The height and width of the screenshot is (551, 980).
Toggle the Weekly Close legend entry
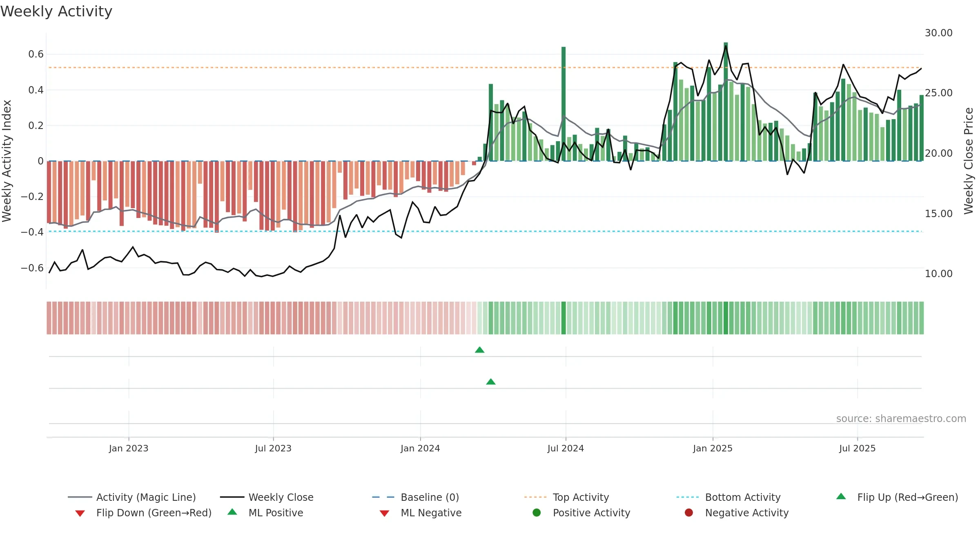tap(267, 497)
